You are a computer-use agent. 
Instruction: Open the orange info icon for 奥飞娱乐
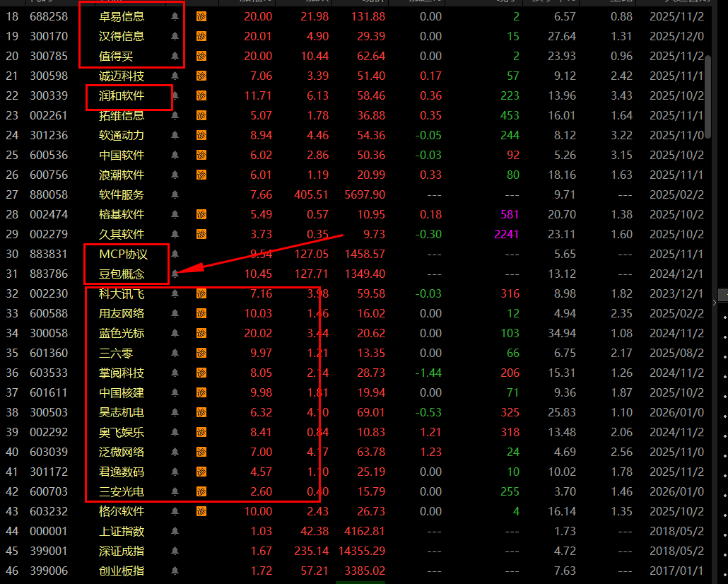(x=201, y=432)
